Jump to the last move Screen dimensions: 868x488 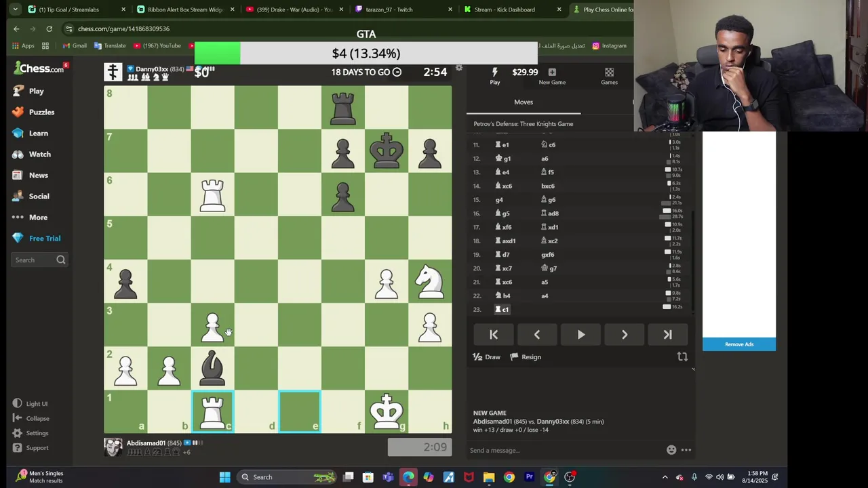coord(668,334)
